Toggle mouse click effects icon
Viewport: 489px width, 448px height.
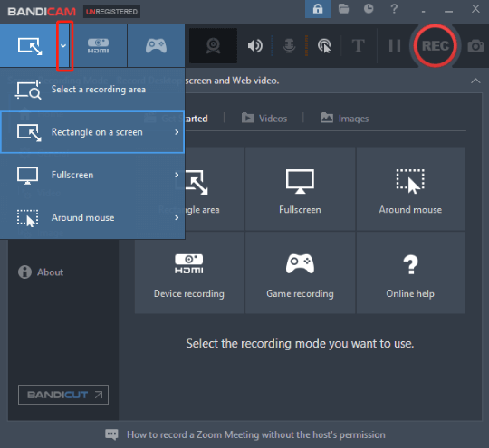click(324, 46)
